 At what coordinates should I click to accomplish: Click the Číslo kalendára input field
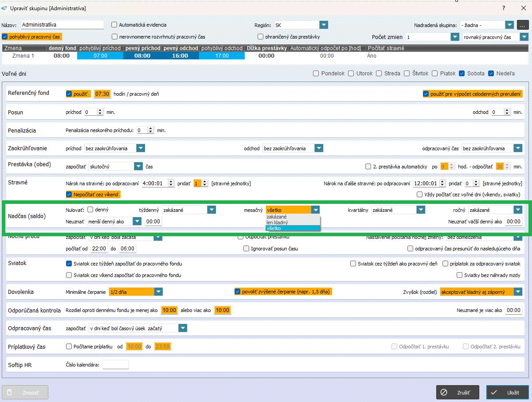tap(115, 365)
